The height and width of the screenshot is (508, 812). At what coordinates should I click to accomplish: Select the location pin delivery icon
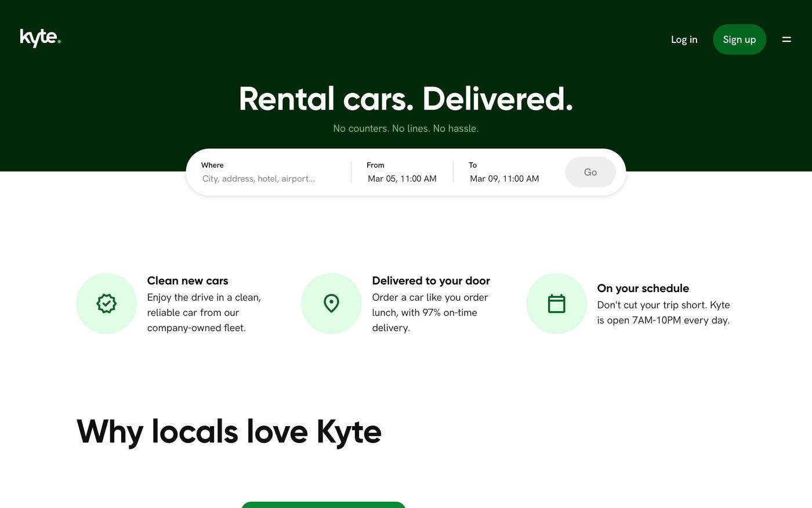pos(331,303)
